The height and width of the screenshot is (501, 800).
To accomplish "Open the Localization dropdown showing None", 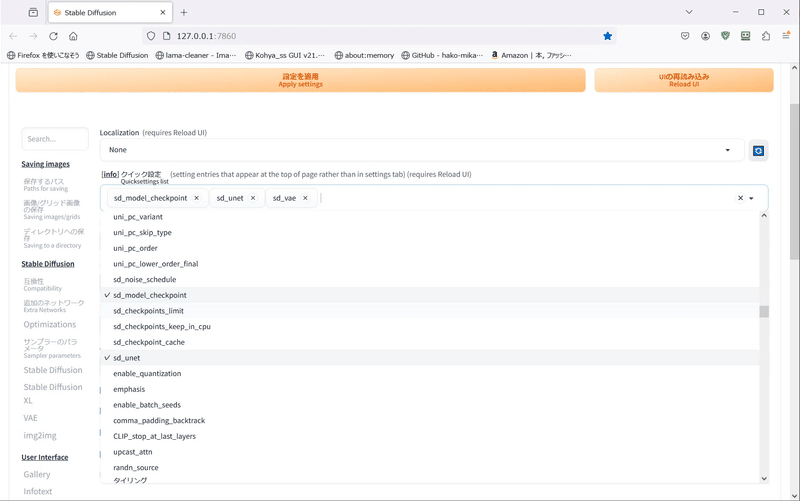I will pos(422,150).
